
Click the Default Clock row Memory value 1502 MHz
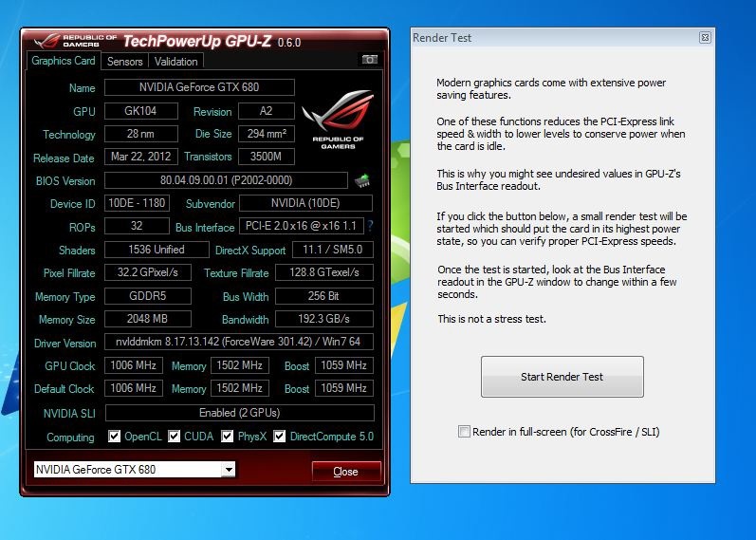point(240,388)
